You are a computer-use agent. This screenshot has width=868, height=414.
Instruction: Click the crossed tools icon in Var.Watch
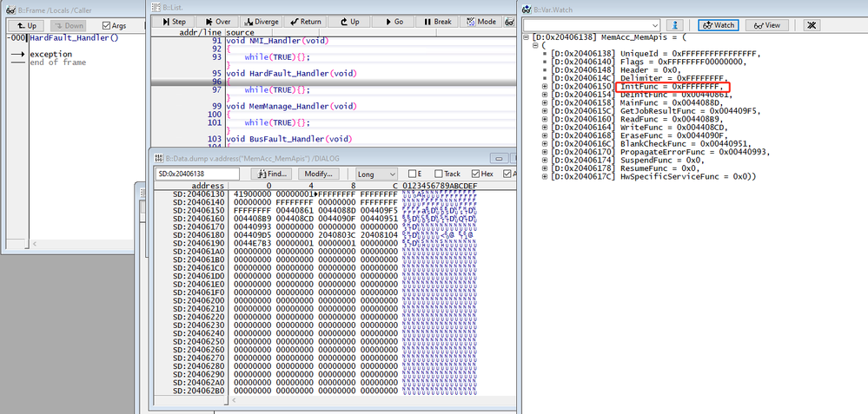[811, 25]
